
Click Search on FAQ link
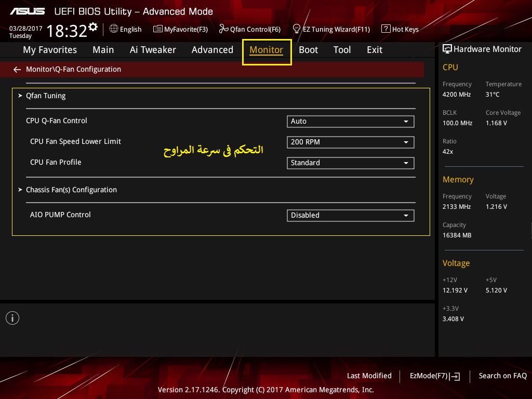(503, 376)
